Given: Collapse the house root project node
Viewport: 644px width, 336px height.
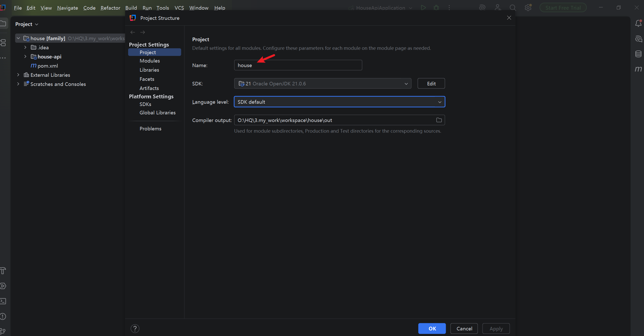Looking at the screenshot, I should [18, 38].
